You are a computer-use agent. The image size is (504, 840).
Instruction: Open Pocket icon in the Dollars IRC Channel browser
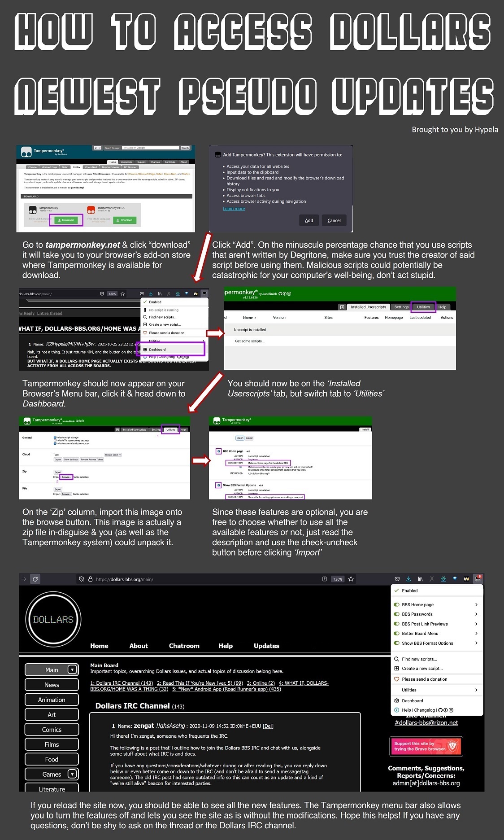397,579
